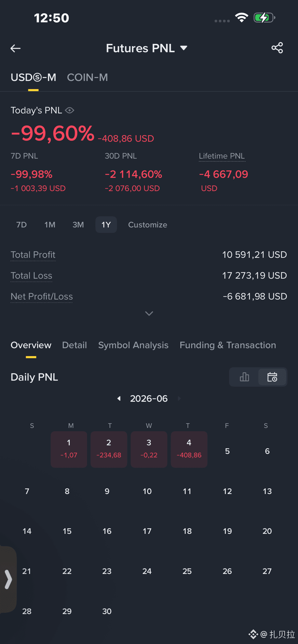Tap the back arrow icon
Screen dimensions: 298x644
point(15,48)
